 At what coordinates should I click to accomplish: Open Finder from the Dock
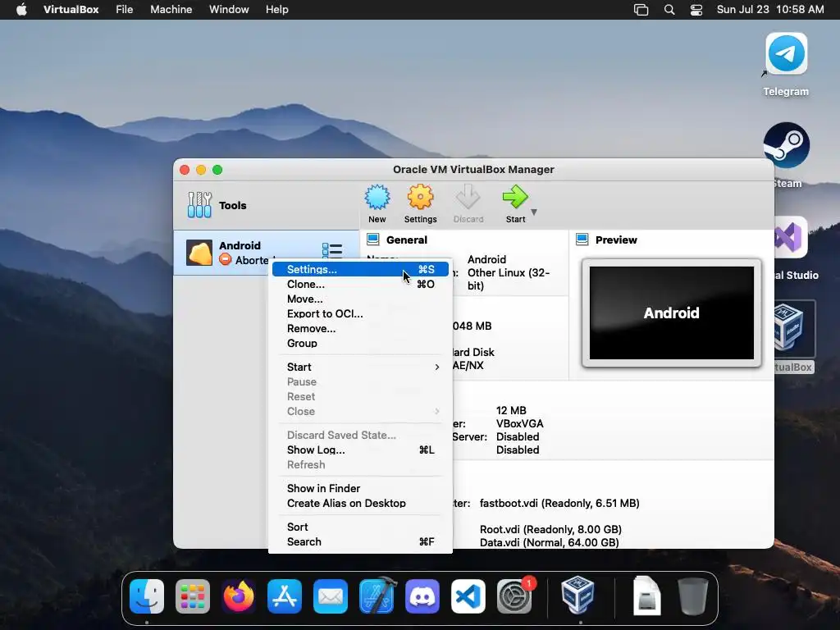(x=147, y=596)
